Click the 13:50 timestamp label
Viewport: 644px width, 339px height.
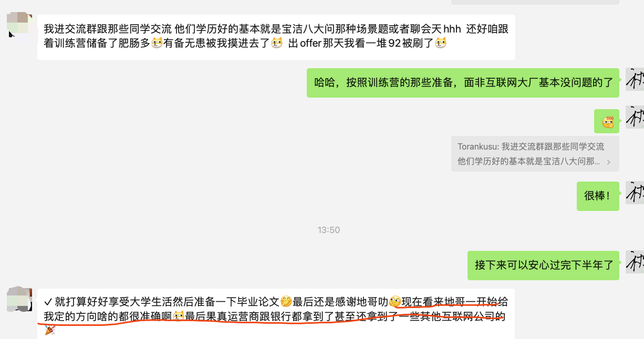click(329, 230)
